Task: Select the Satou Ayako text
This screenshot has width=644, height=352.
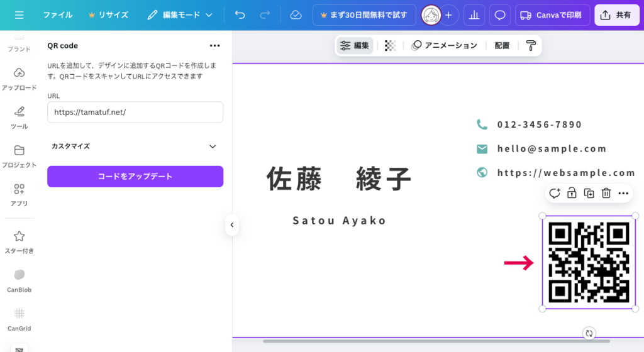Action: [x=339, y=221]
